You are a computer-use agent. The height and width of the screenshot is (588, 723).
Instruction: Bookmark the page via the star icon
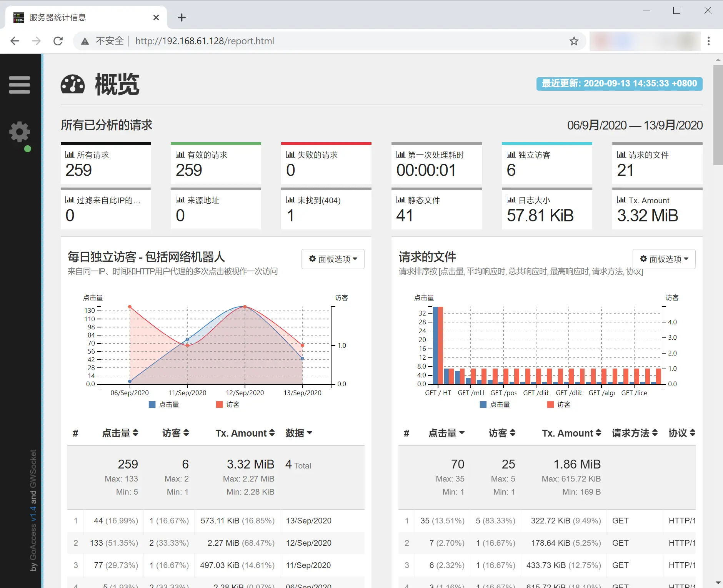click(573, 41)
